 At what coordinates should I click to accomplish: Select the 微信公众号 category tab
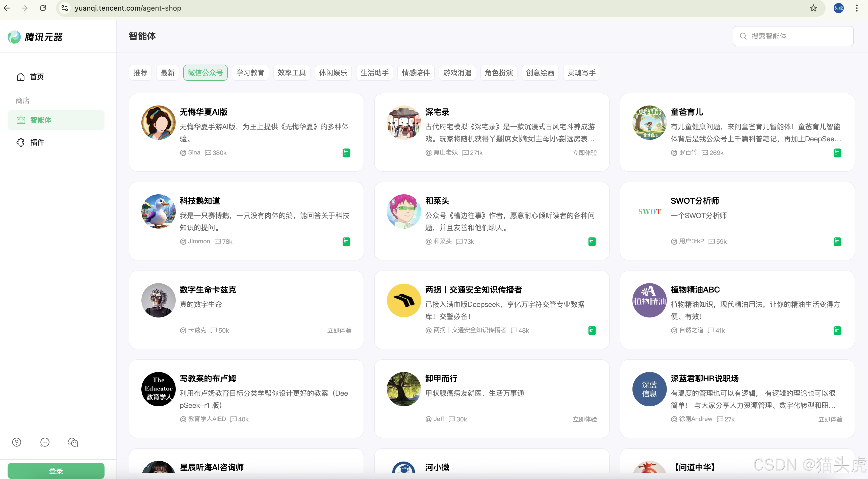pos(205,73)
